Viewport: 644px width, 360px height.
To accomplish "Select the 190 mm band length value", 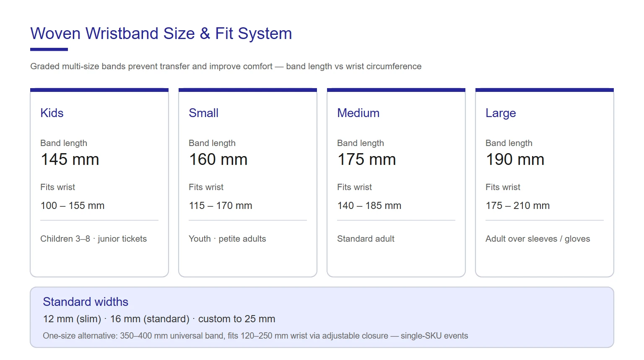I will tap(515, 159).
